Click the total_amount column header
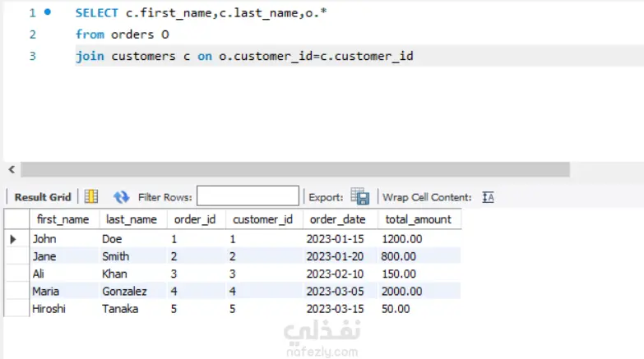Image resolution: width=644 pixels, height=359 pixels. point(417,219)
